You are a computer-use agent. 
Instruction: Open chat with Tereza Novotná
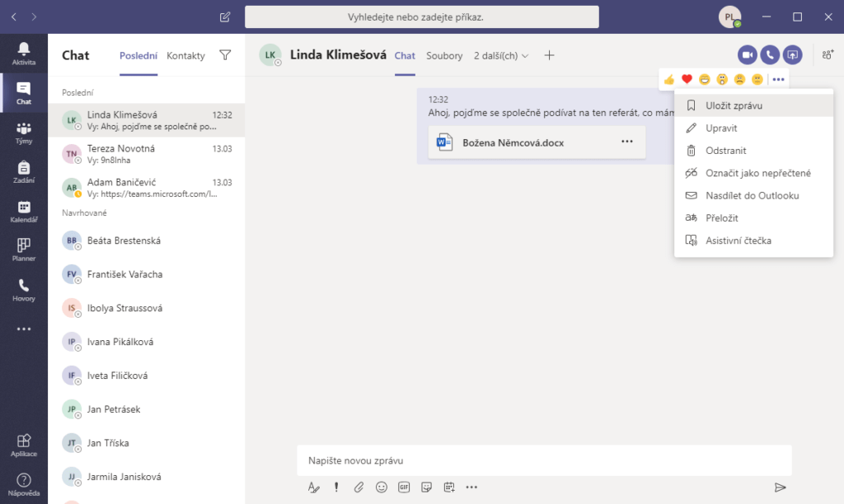pos(147,154)
